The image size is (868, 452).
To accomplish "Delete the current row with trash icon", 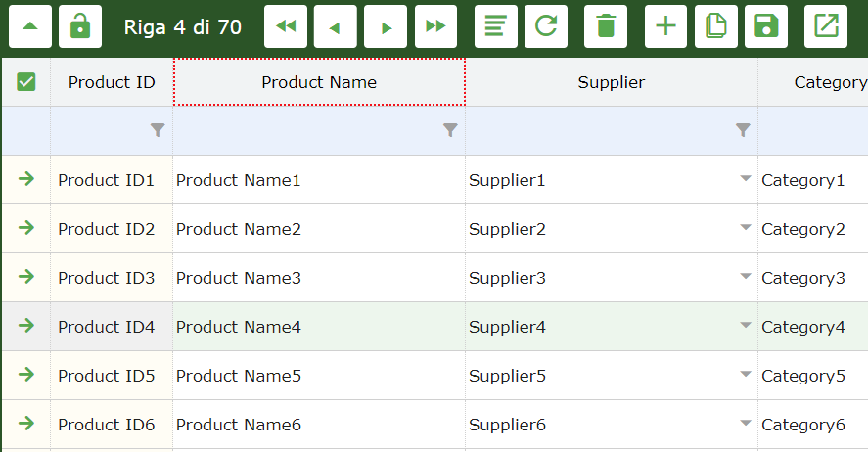I will tap(606, 26).
